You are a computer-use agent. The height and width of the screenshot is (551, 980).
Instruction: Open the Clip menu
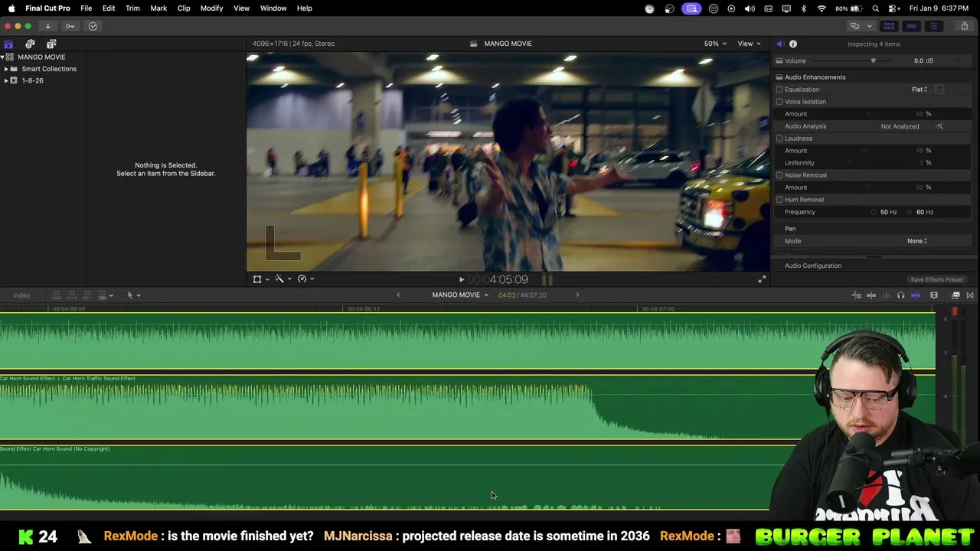coord(184,8)
